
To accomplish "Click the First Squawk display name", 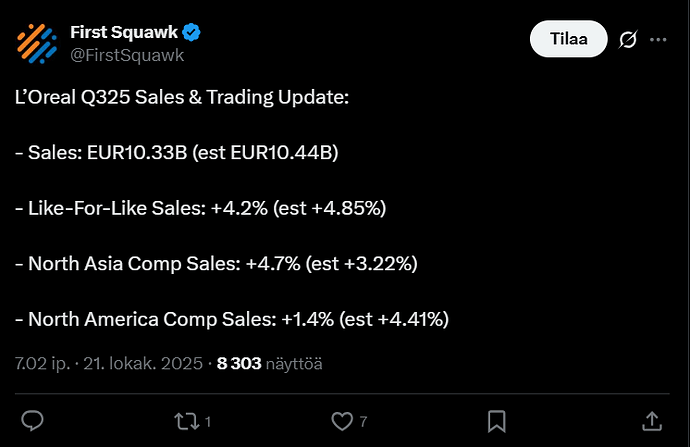I will [123, 32].
